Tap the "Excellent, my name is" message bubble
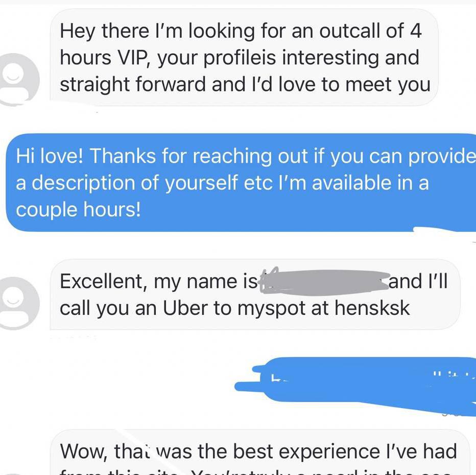Image resolution: width=476 pixels, height=475 pixels. (x=255, y=294)
